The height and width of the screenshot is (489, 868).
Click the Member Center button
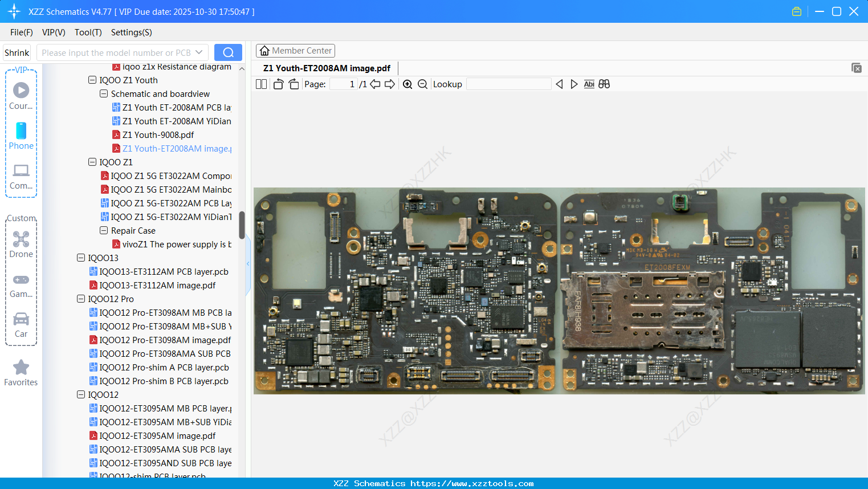point(295,51)
